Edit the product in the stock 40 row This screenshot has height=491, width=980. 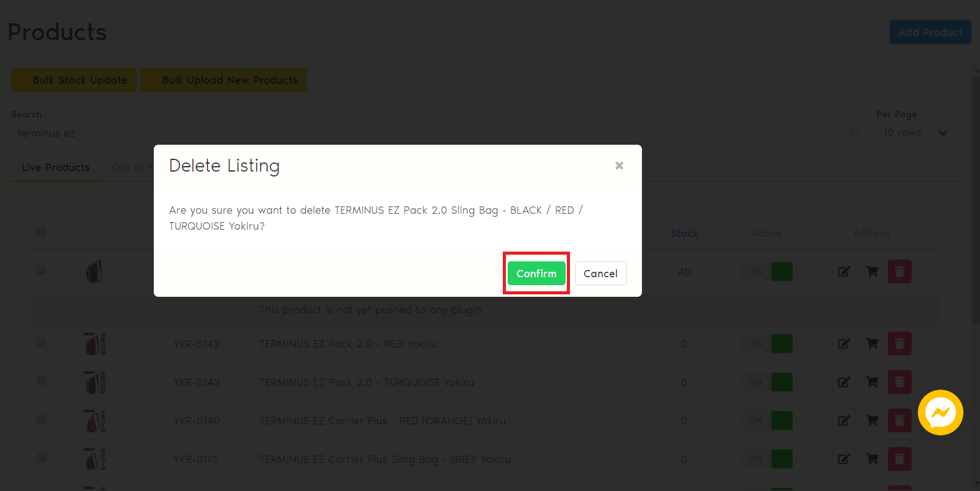coord(844,272)
